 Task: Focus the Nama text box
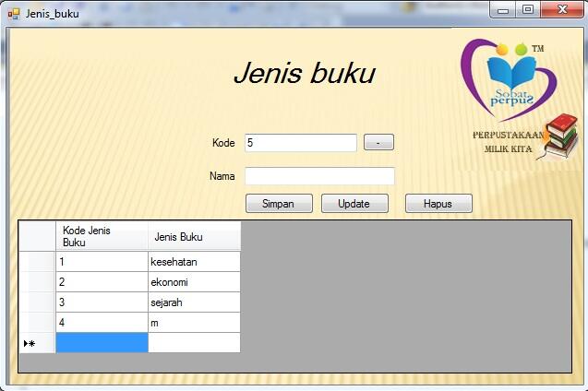(x=319, y=176)
